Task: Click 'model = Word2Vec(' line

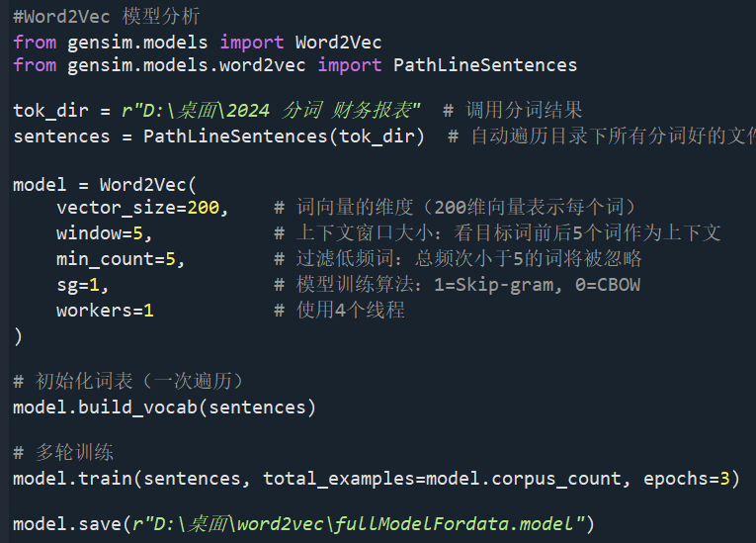Action: click(105, 185)
